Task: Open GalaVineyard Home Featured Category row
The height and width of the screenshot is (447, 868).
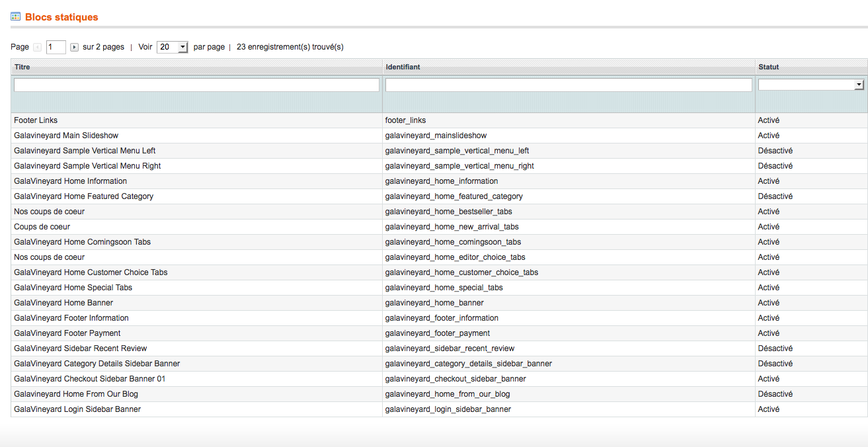Action: [x=83, y=196]
